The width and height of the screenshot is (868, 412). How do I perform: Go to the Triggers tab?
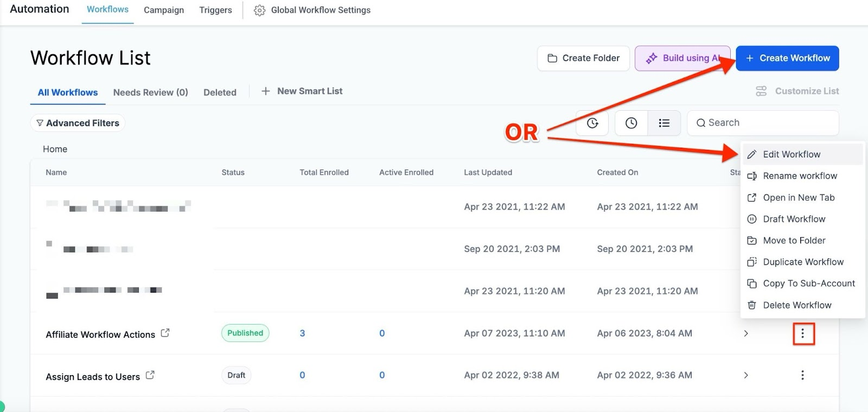215,10
